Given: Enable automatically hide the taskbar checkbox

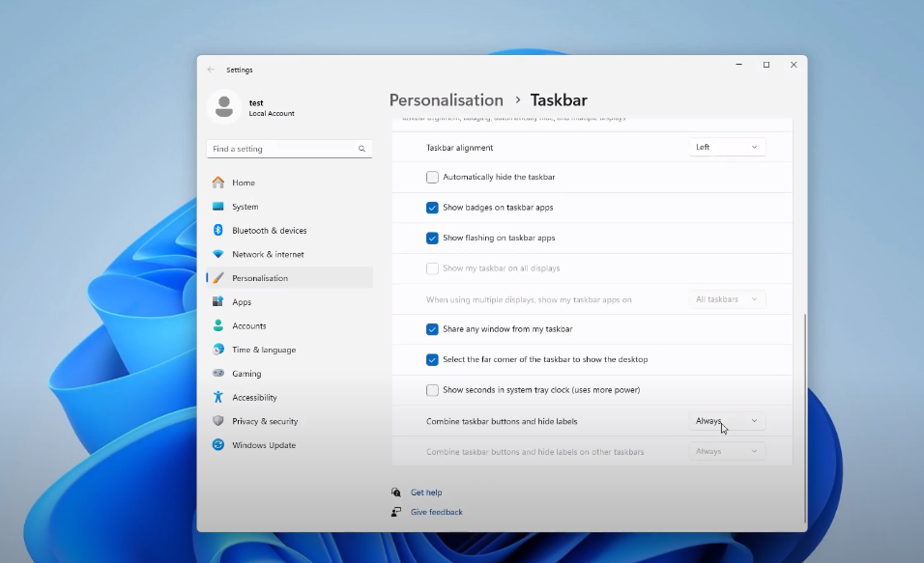Looking at the screenshot, I should point(432,178).
